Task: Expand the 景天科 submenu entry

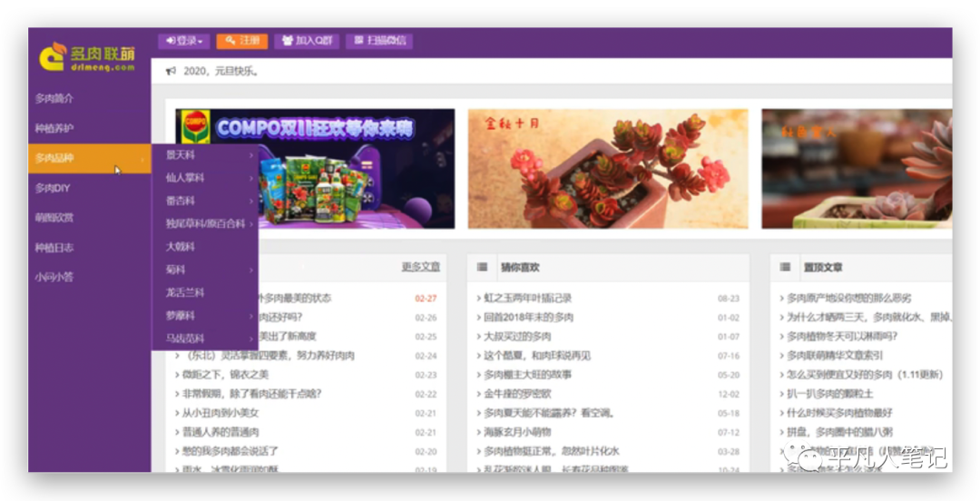Action: click(205, 155)
